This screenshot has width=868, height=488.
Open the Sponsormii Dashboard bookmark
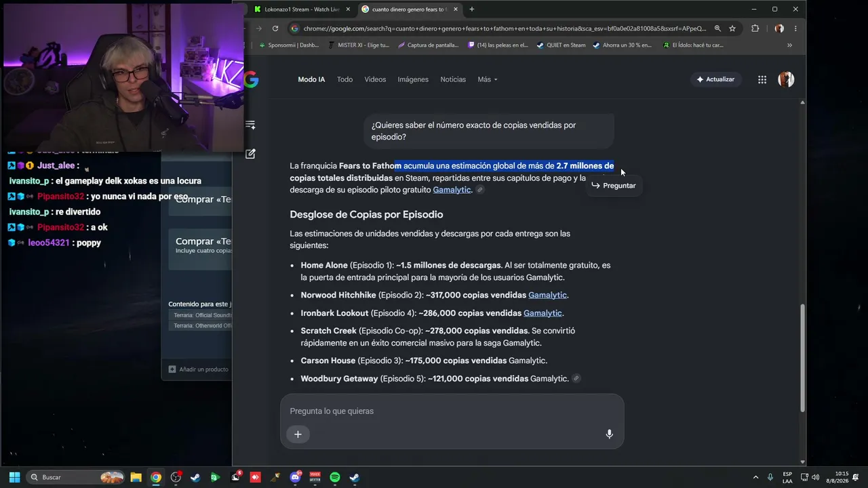coord(289,45)
